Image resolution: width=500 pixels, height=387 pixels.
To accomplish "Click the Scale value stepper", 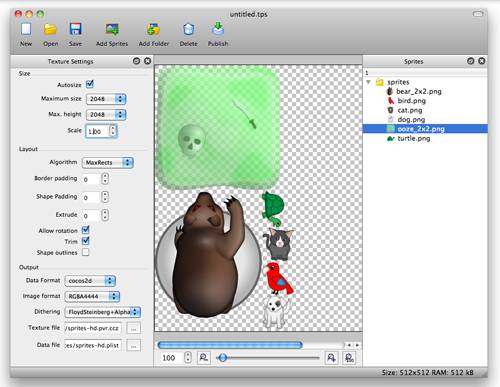I will click(113, 131).
